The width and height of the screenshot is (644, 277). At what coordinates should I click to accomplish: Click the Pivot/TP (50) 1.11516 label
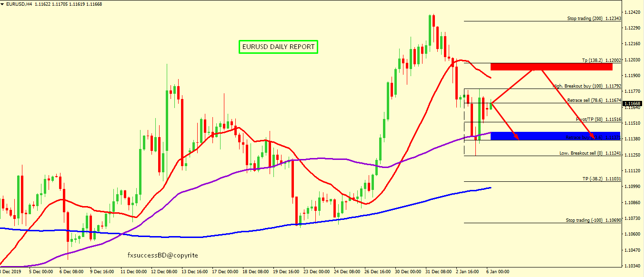(x=598, y=119)
